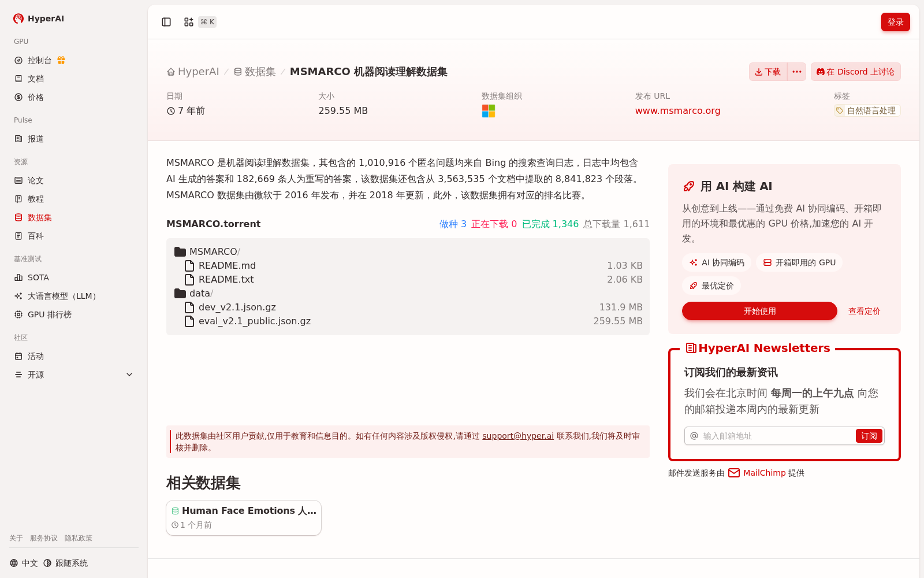
Task: Expand the 开源 sidebar section chevron
Action: click(x=129, y=375)
